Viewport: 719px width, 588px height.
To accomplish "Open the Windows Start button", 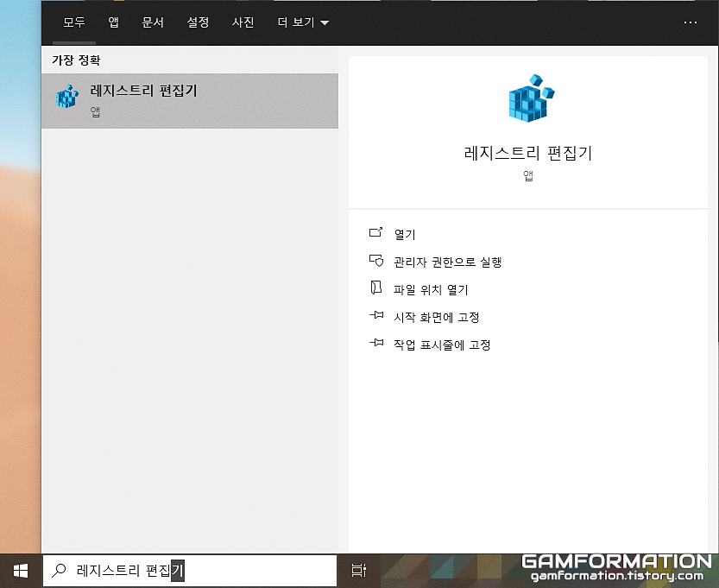I will tap(21, 571).
